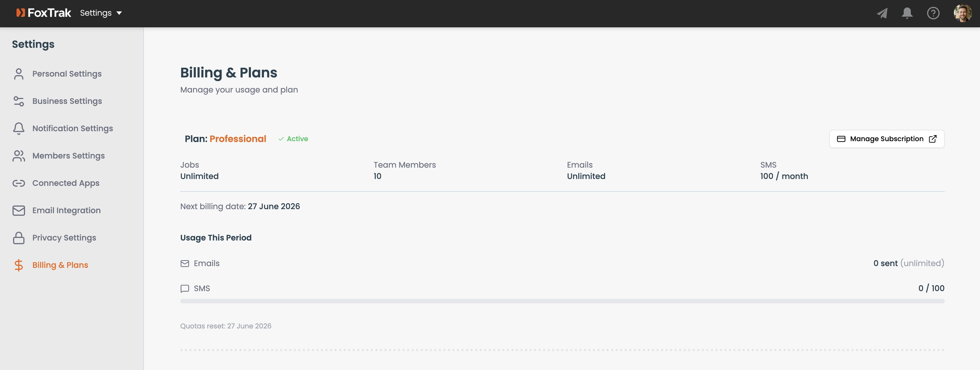
Task: Navigate to Notification Settings
Action: coord(73,129)
